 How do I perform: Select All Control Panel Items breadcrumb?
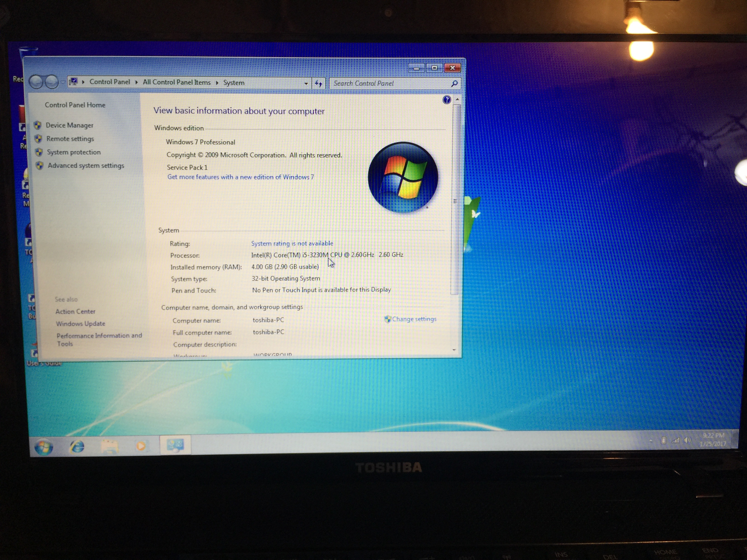[176, 82]
